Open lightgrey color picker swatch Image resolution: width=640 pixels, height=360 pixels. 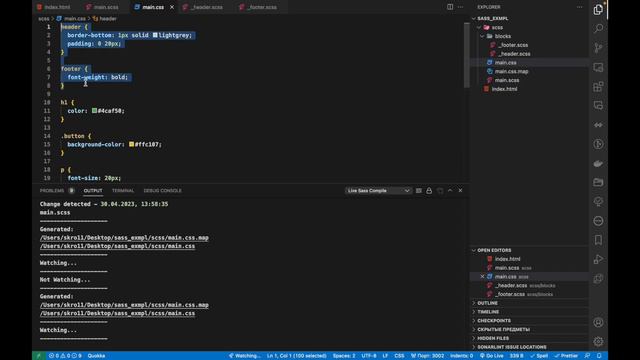pos(155,36)
